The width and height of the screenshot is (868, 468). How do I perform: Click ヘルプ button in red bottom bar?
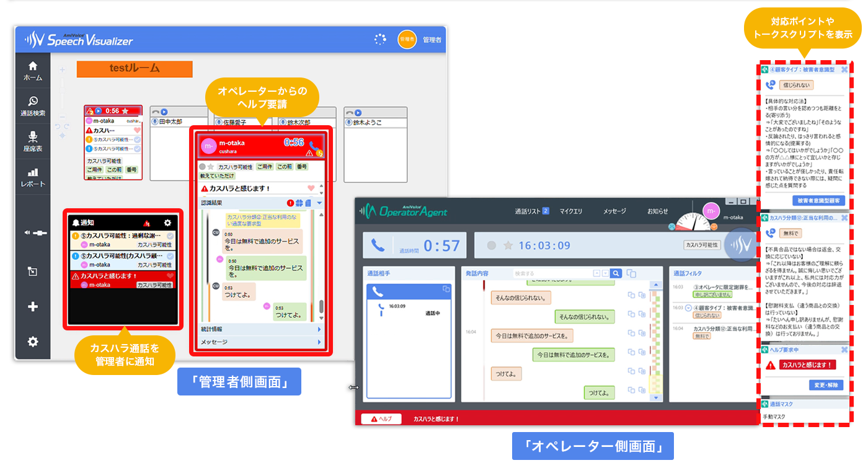pos(381,419)
